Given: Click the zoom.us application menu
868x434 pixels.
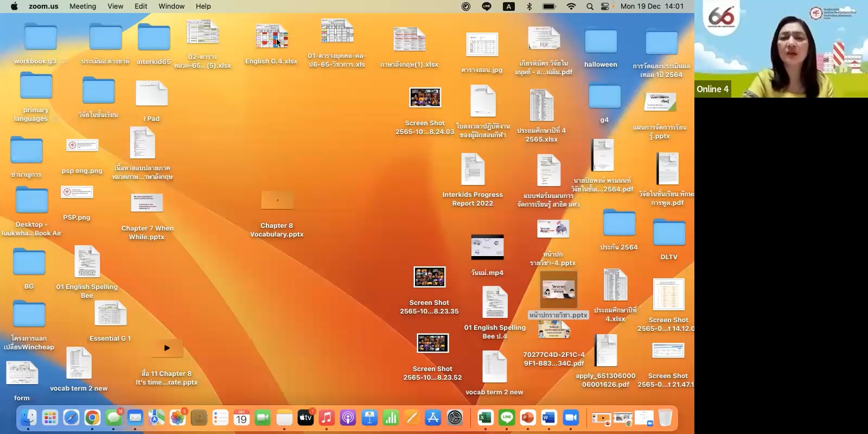Looking at the screenshot, I should [43, 7].
